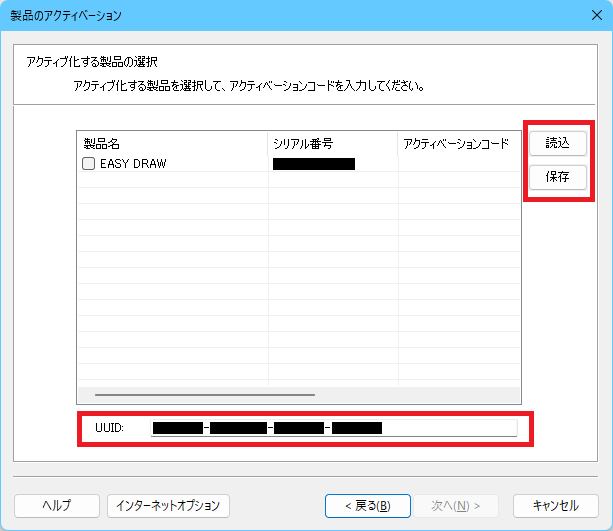Close the 製品のアクティベーション dialog
The height and width of the screenshot is (531, 613).
tap(597, 15)
